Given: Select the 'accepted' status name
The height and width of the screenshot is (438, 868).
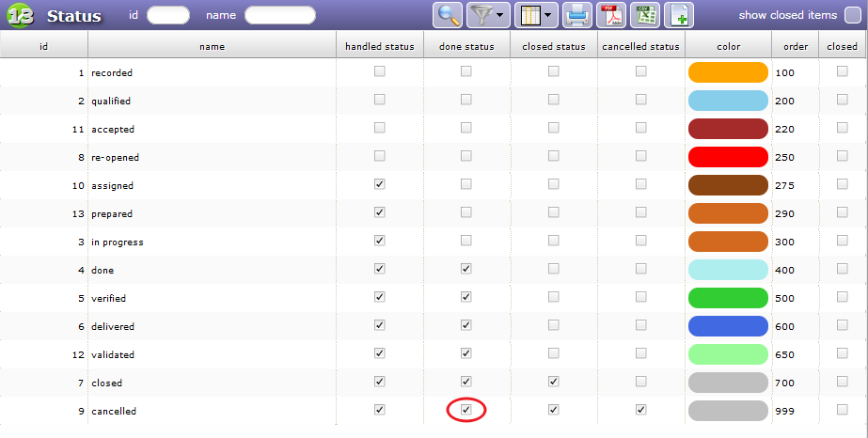Looking at the screenshot, I should tap(113, 130).
